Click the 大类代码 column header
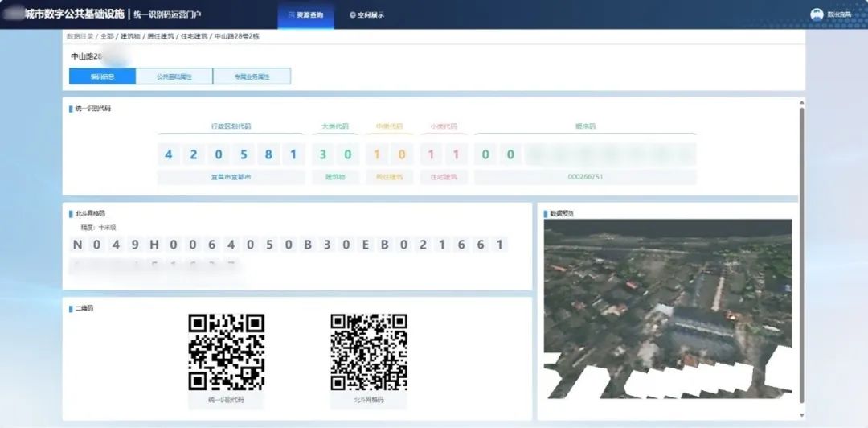The width and height of the screenshot is (868, 428). tap(335, 126)
